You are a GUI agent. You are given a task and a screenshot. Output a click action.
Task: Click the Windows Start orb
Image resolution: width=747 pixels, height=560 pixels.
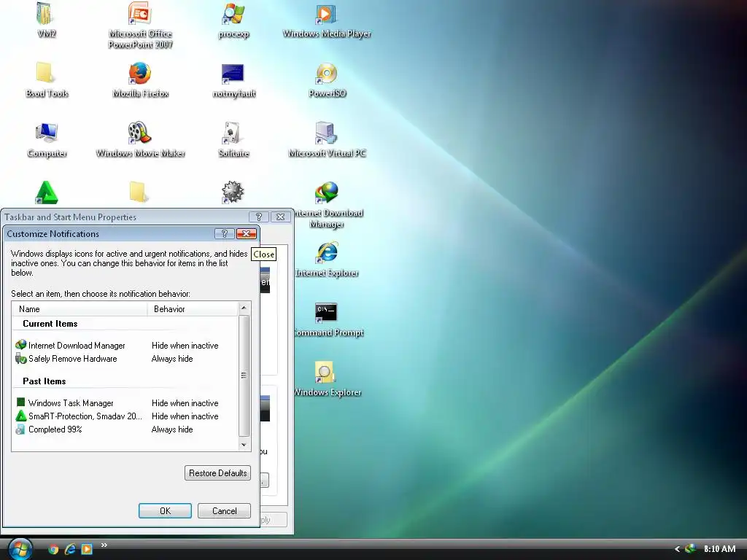click(x=20, y=548)
